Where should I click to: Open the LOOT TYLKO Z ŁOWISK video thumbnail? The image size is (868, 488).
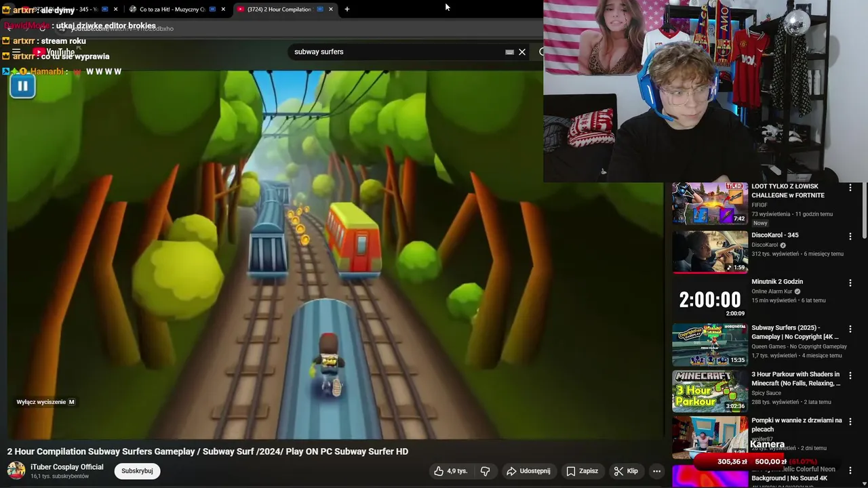[x=710, y=203]
